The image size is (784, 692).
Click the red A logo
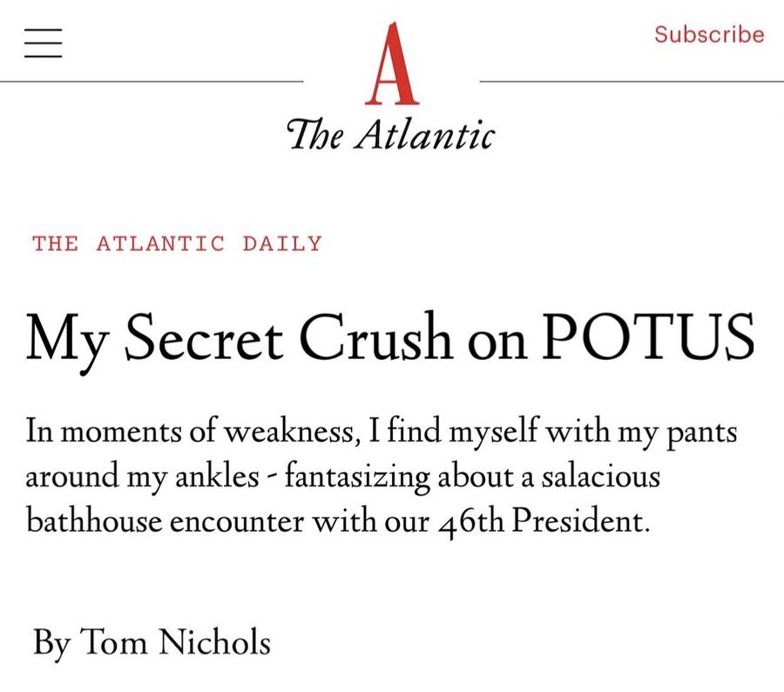(x=392, y=64)
